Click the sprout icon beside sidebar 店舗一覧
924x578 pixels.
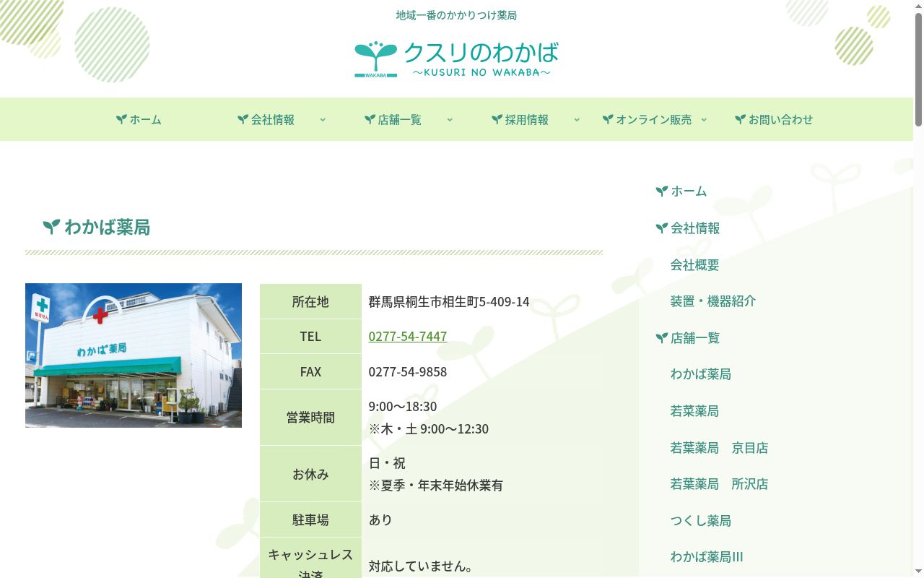coord(661,337)
